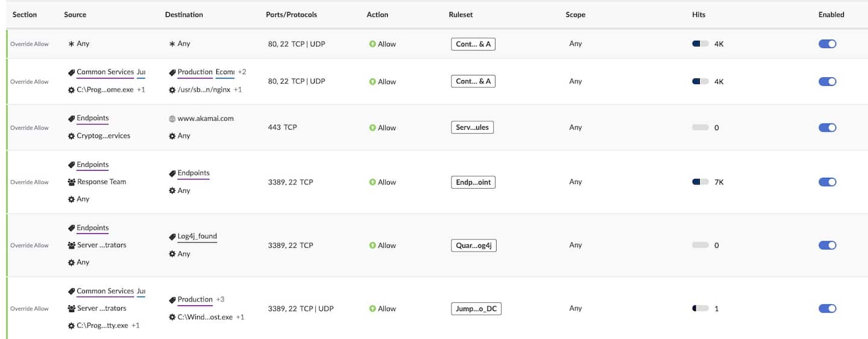Click the asterisk icon in first Source cell
This screenshot has width=868, height=339.
coord(71,44)
